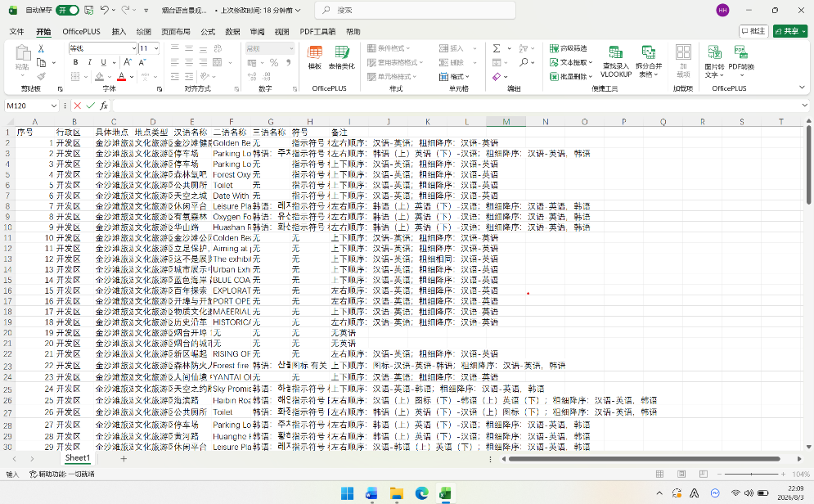Click the Cut scissors icon

tap(41, 48)
